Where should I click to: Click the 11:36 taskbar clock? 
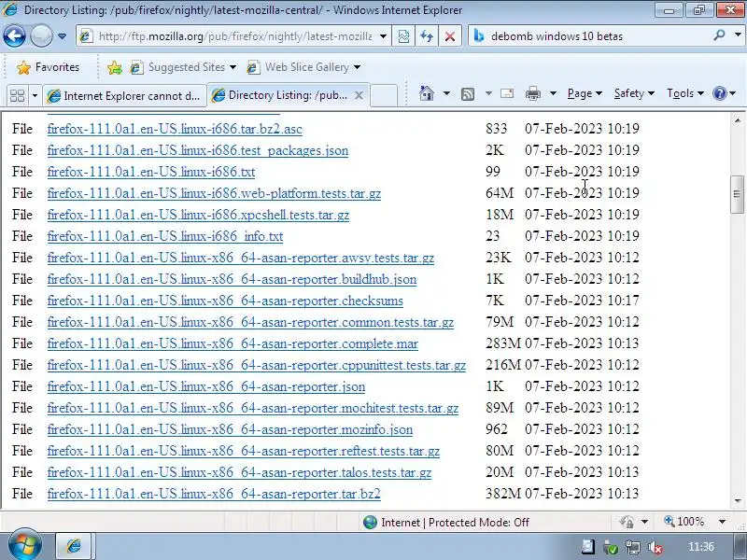[x=701, y=547]
